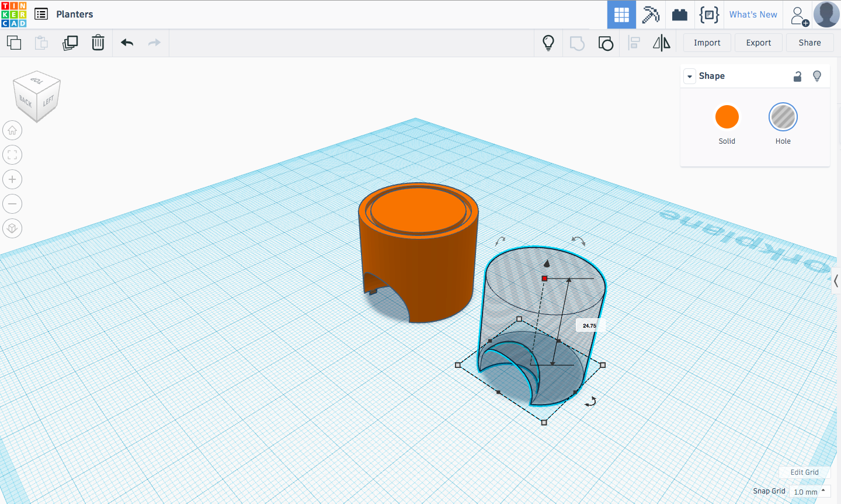Group the selected shapes
The image size is (841, 504).
[x=577, y=43]
